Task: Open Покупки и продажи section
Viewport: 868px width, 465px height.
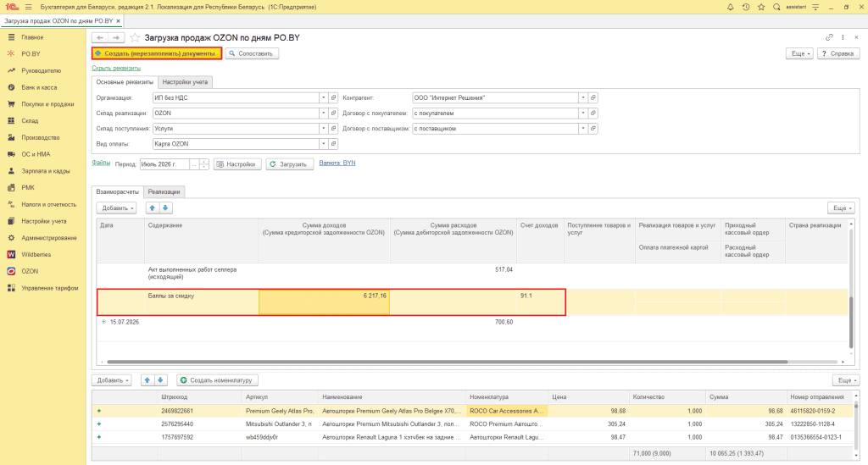Action: (47, 104)
